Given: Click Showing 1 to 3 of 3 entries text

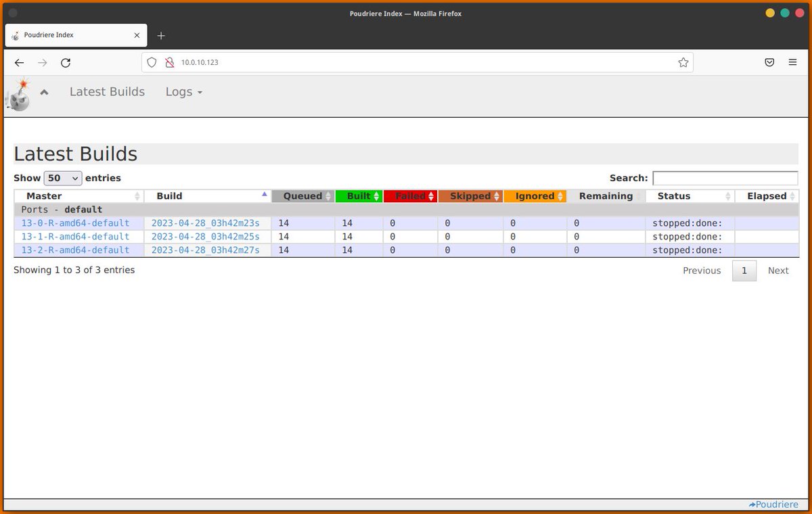Looking at the screenshot, I should (74, 270).
